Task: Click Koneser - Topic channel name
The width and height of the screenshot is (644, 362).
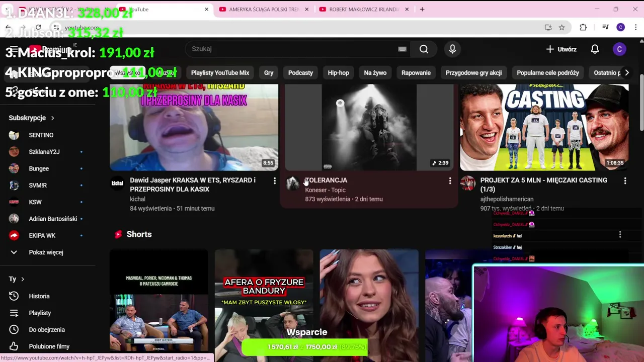Action: (x=325, y=190)
